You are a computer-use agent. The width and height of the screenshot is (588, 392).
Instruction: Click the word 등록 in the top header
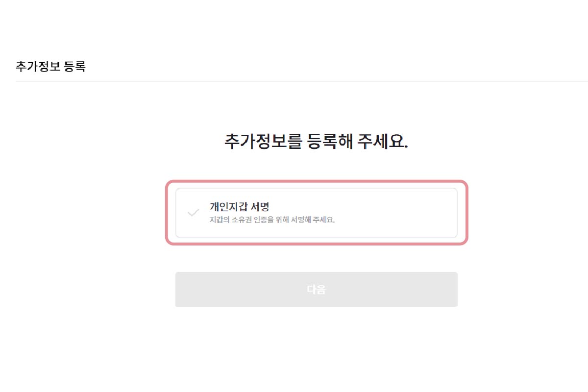click(75, 67)
